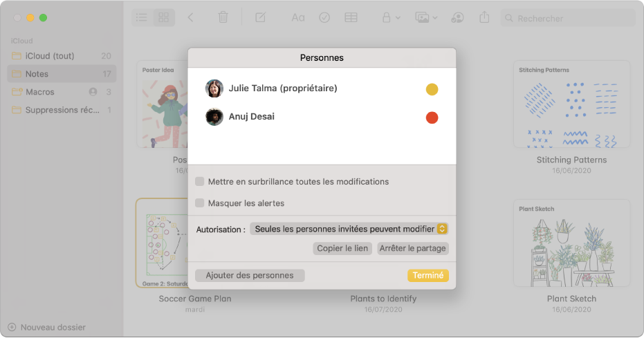
Task: Check the Masquer les alertes box
Action: tap(200, 203)
